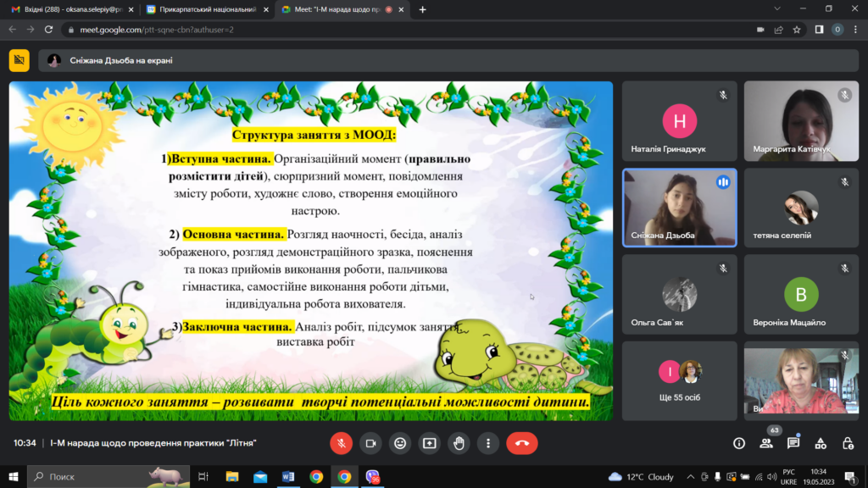This screenshot has height=488, width=868.
Task: Open the meeting details info icon
Action: [739, 443]
